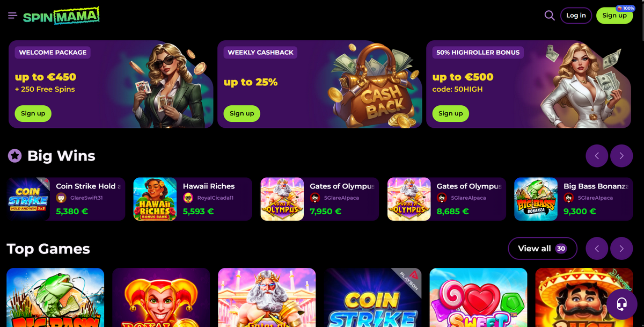Viewport: 644px width, 327px height.
Task: Click GlareSwift31 player avatar icon
Action: coord(61,198)
